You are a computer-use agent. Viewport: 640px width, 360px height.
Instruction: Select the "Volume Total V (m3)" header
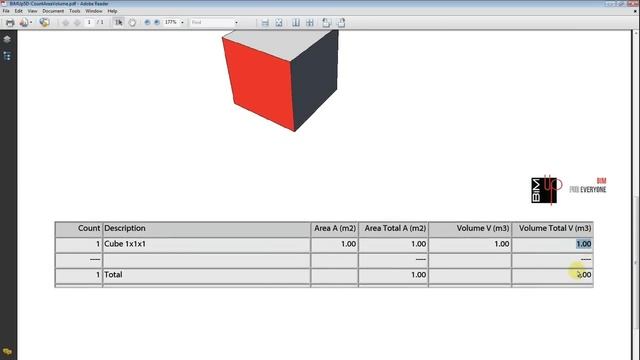pyautogui.click(x=555, y=229)
